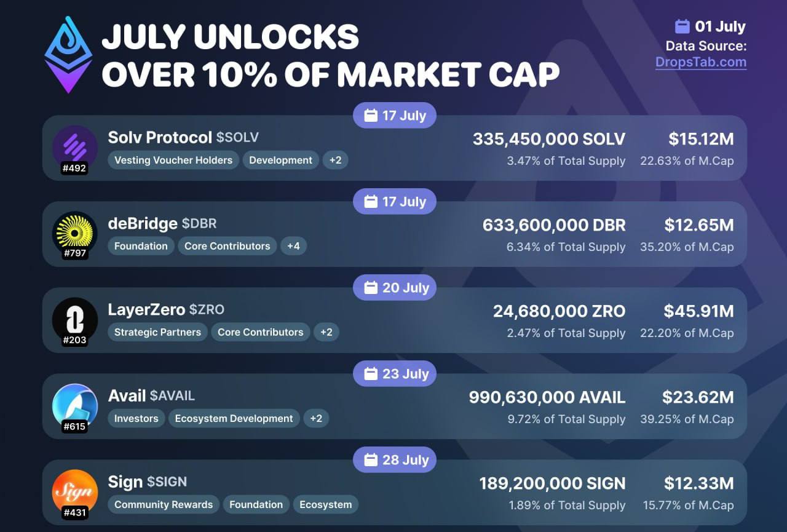This screenshot has height=532, width=787.
Task: Click the Community Rewards tag
Action: pos(164,504)
